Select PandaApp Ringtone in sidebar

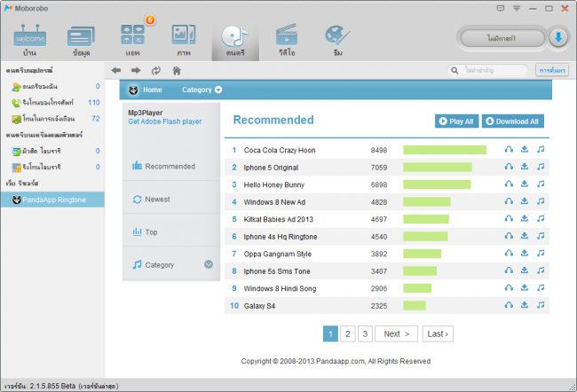point(52,200)
